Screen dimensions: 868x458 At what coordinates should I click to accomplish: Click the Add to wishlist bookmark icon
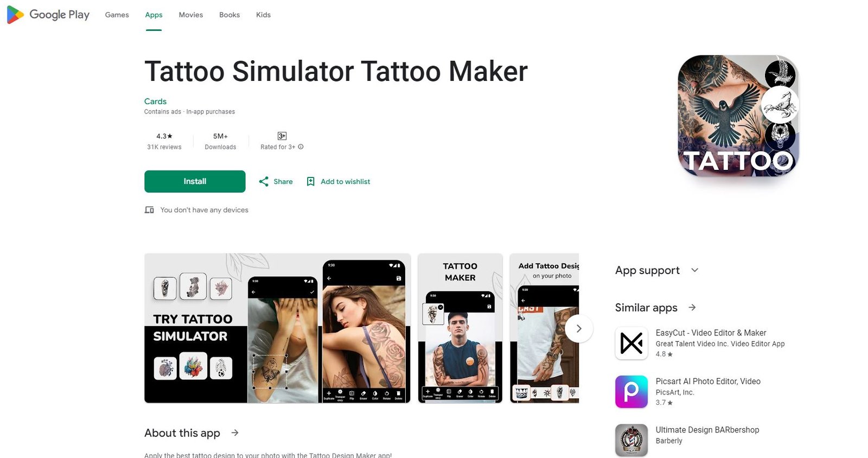point(311,182)
